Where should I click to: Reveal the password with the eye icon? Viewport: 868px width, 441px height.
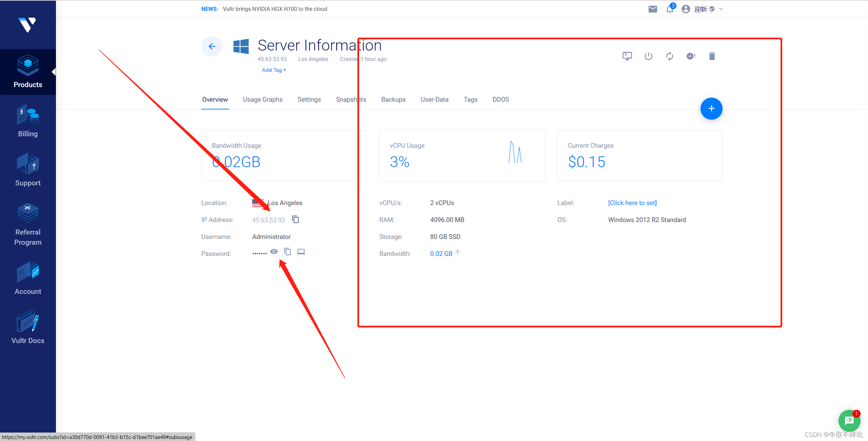tap(274, 252)
